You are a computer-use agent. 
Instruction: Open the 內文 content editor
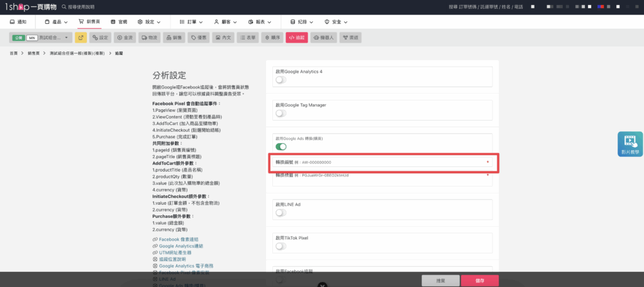(x=223, y=38)
